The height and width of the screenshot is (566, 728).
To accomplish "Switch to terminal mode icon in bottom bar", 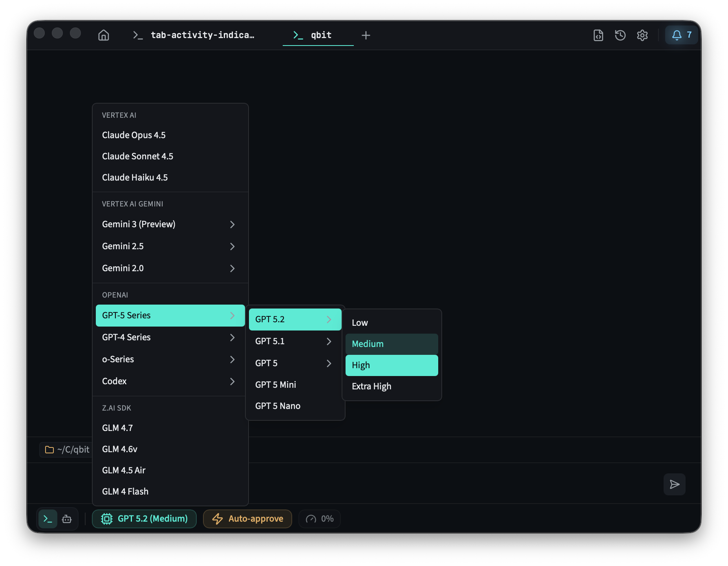I will click(x=48, y=519).
